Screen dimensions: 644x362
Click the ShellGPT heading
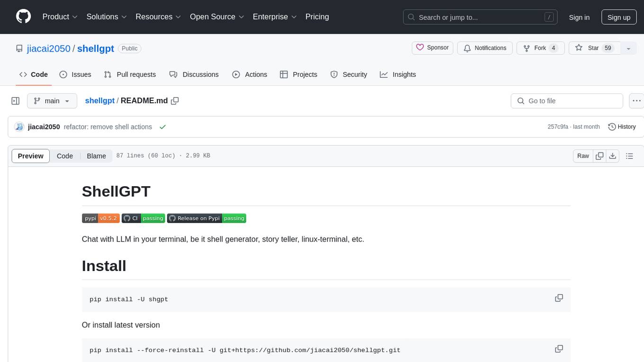(116, 191)
